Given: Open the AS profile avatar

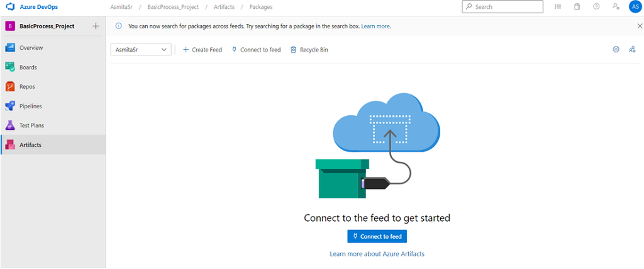Looking at the screenshot, I should coord(635,6).
